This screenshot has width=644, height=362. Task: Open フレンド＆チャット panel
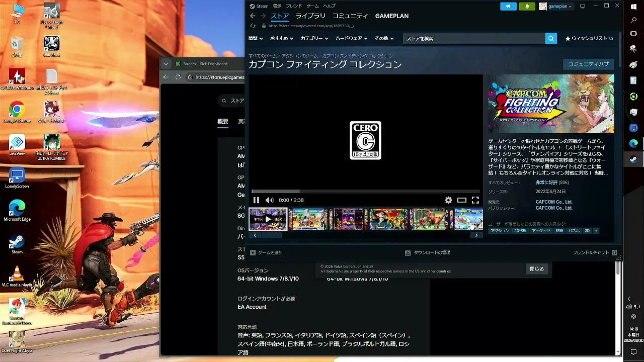pyautogui.click(x=595, y=253)
